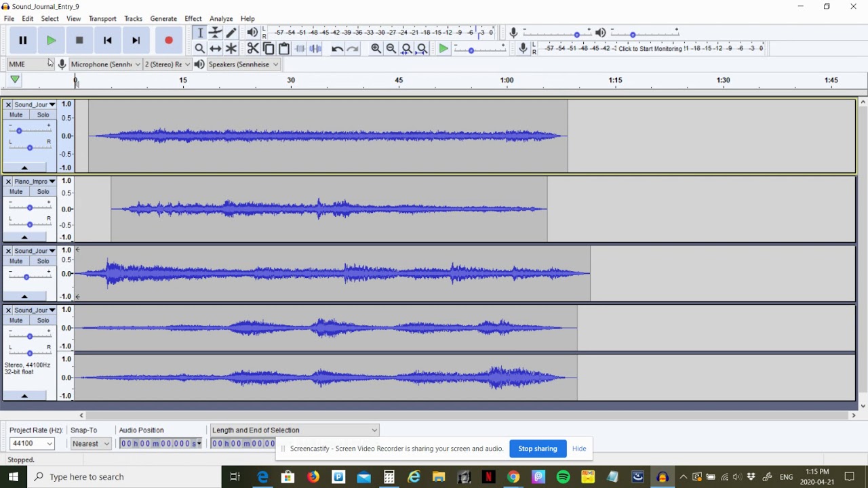Open the 2 (Stereo) recording channels dropdown

[x=167, y=64]
